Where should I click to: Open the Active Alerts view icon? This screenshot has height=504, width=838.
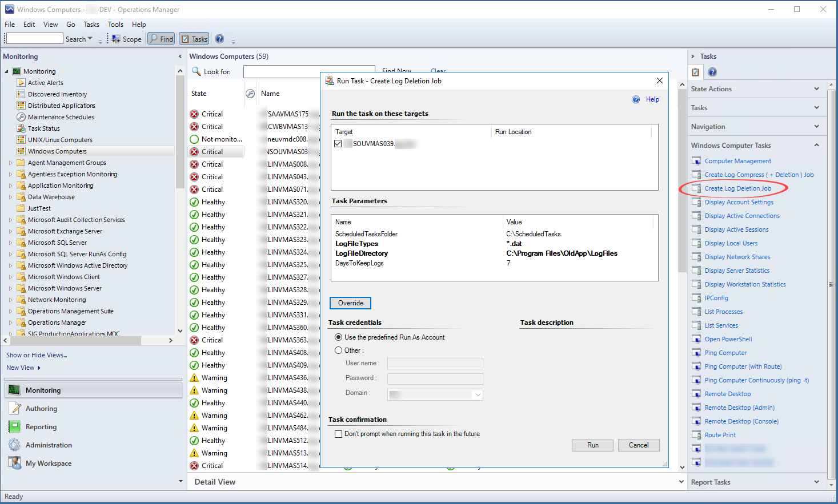pyautogui.click(x=21, y=83)
